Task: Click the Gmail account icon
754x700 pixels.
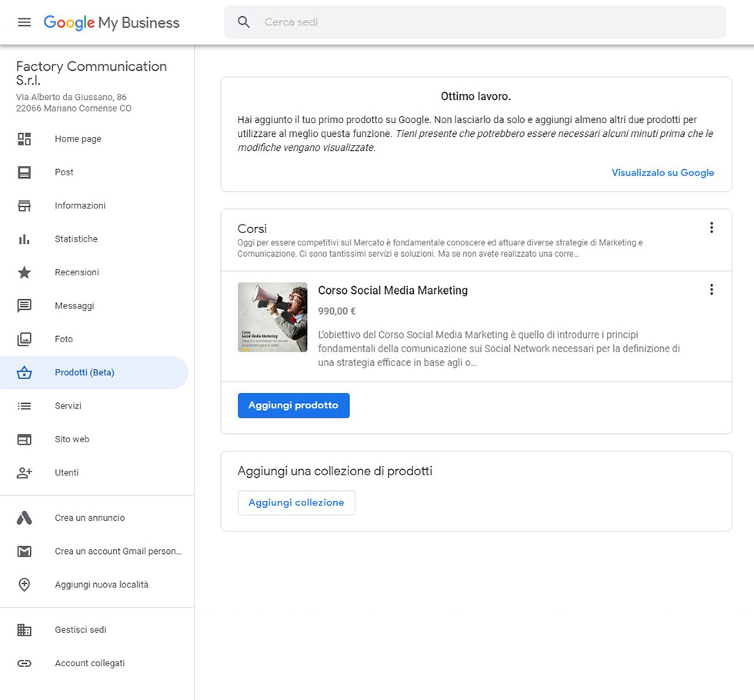Action: 24,552
